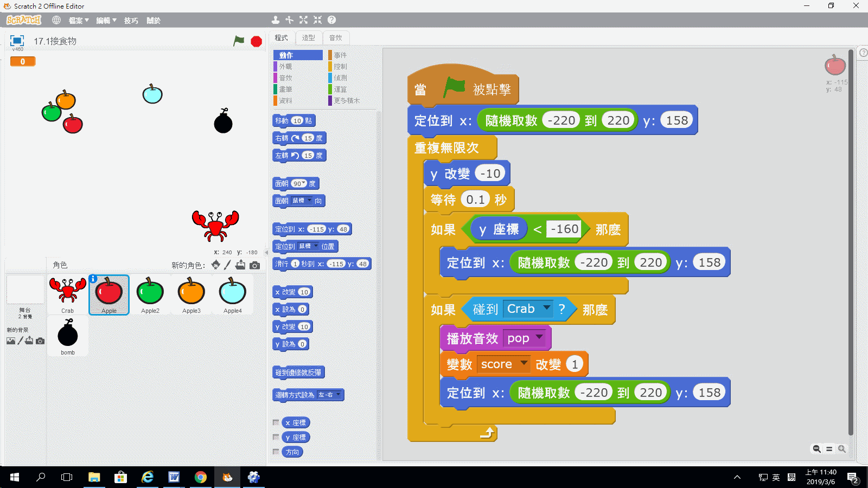
Task: Upload sprite from file
Action: coord(240,265)
